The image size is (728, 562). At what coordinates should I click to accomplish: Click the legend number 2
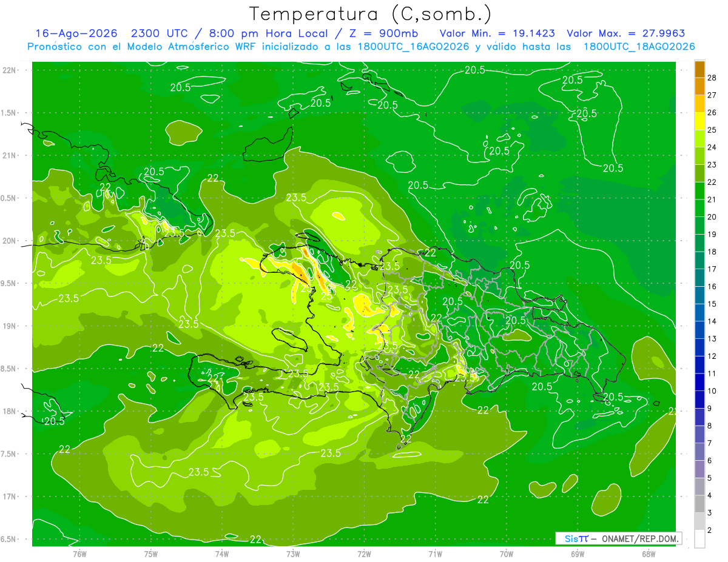point(711,530)
